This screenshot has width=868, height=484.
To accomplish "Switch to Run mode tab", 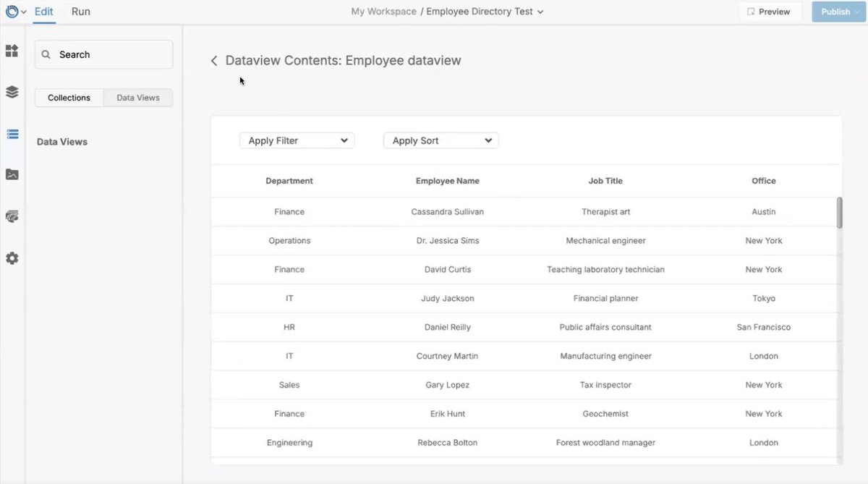I will coord(81,12).
